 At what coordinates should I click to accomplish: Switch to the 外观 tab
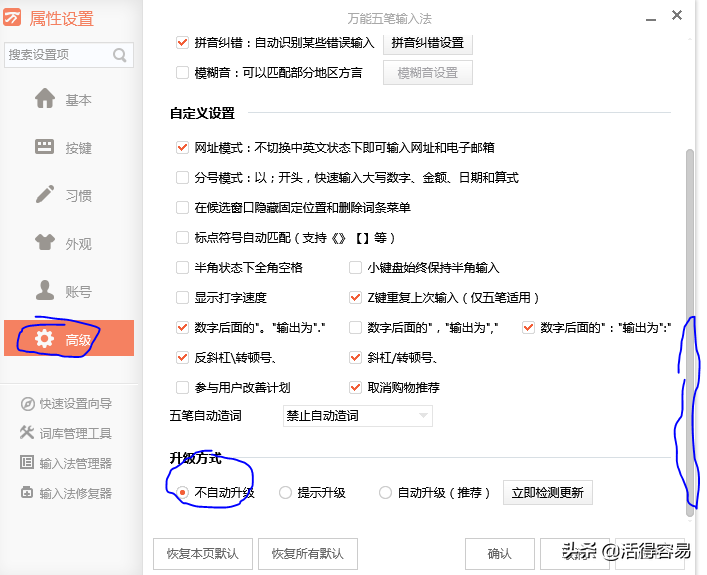(69, 244)
